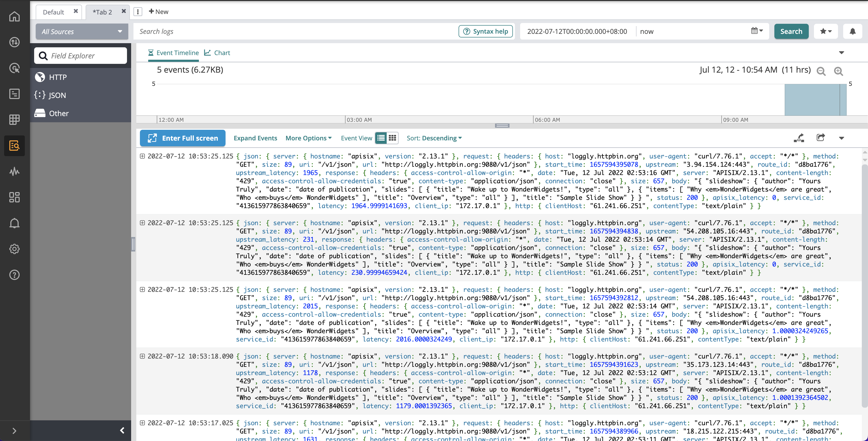Close the Default tab
Image resolution: width=868 pixels, height=441 pixels.
[x=76, y=11]
